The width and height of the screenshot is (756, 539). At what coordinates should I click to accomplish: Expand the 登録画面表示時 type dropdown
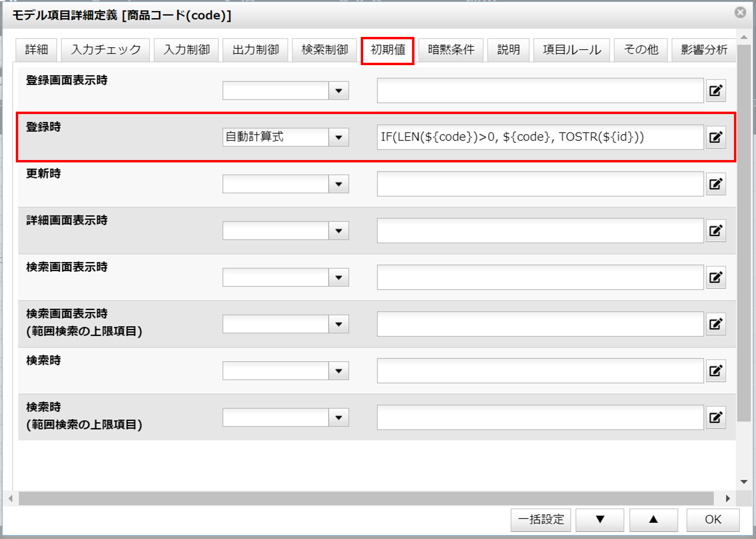[339, 91]
